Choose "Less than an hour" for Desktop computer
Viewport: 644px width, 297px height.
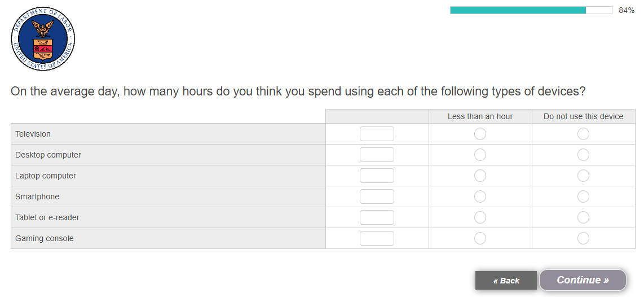pos(480,155)
